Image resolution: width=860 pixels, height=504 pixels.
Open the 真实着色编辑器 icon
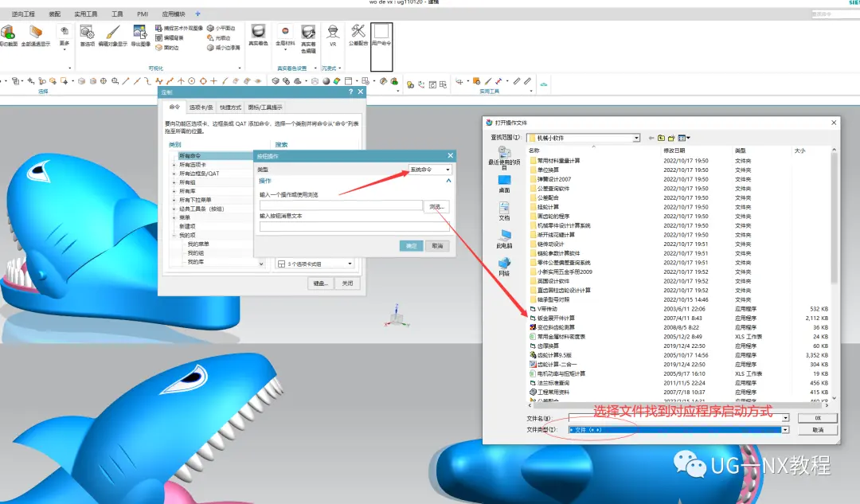coord(308,38)
